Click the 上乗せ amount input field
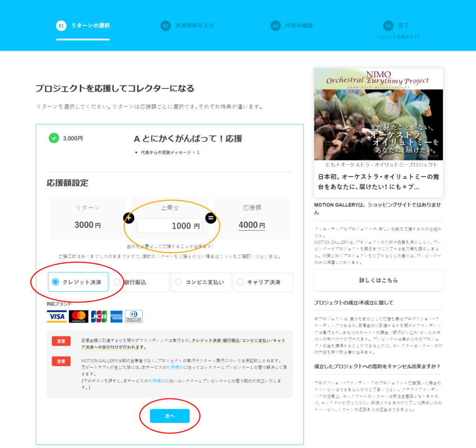The width and height of the screenshot is (476, 448). point(169,226)
